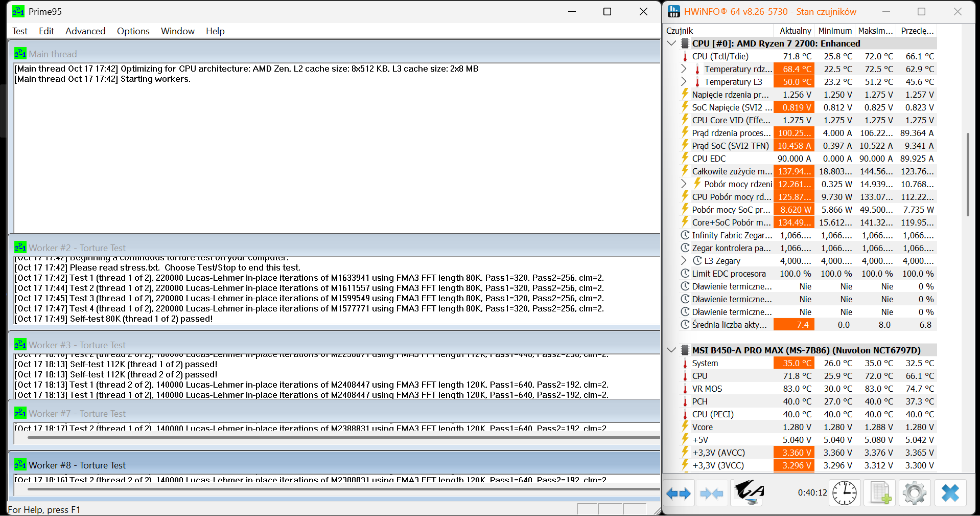980x516 pixels.
Task: Collapse the AMD Ryzen 7 2700 sensor group
Action: pyautogui.click(x=671, y=43)
